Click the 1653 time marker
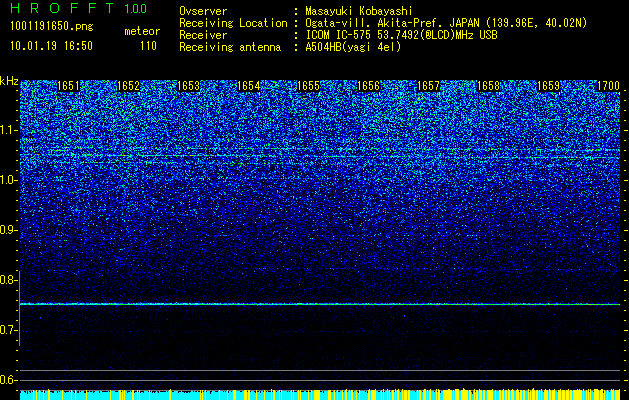The height and width of the screenshot is (400, 629). [188, 86]
